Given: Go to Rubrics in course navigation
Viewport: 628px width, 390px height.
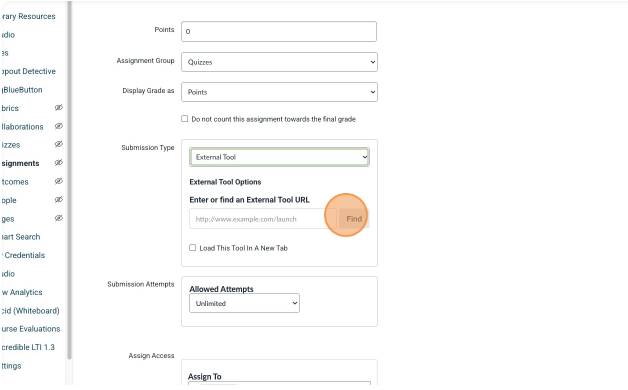Looking at the screenshot, I should (9, 108).
